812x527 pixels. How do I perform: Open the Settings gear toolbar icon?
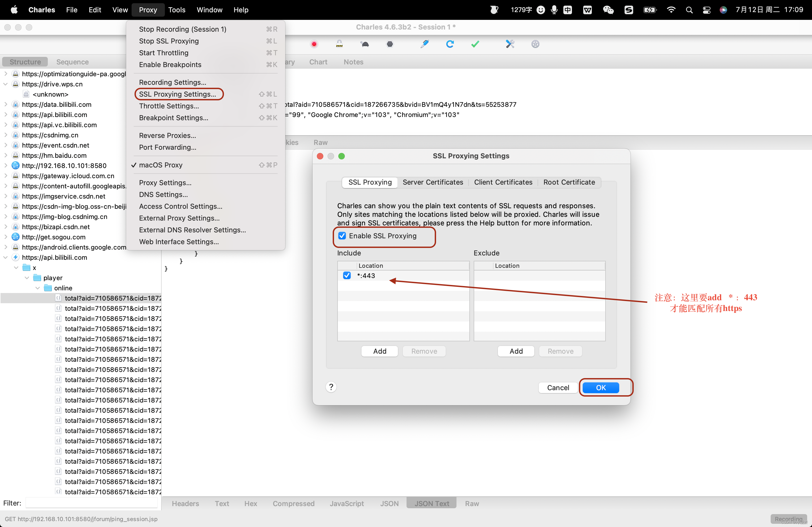[535, 44]
